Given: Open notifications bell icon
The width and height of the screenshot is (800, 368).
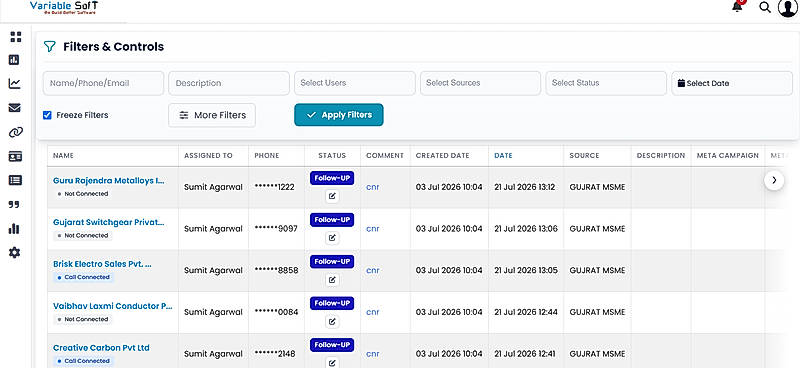Looking at the screenshot, I should pyautogui.click(x=737, y=7).
